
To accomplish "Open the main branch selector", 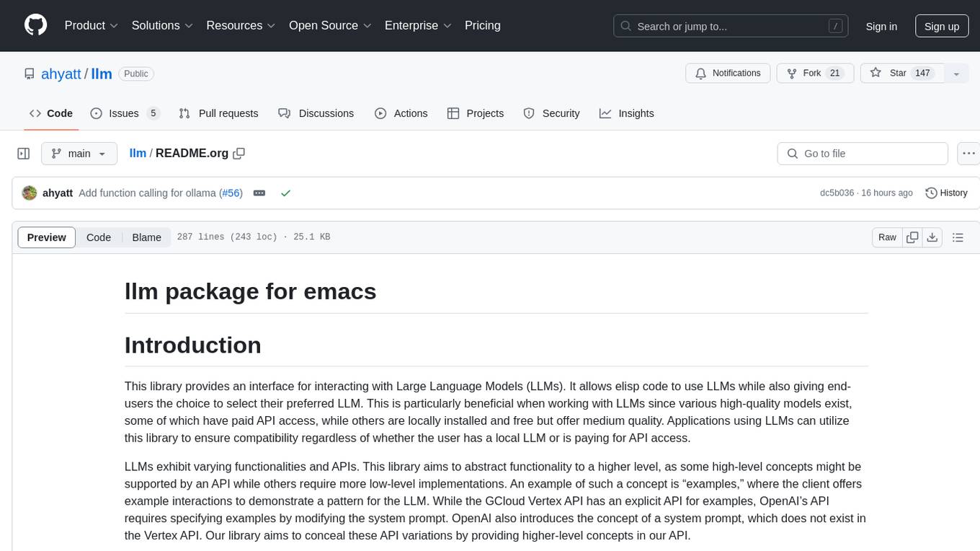I will point(79,154).
